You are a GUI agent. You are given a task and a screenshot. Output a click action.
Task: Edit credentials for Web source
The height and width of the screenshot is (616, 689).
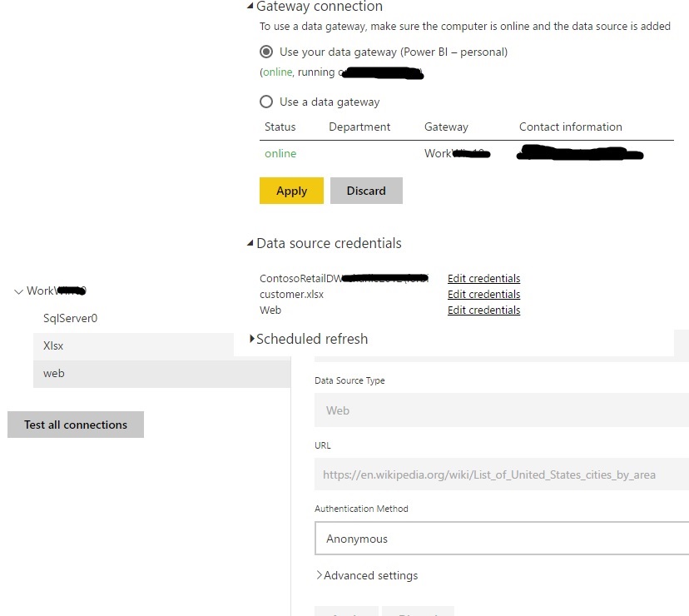point(483,310)
